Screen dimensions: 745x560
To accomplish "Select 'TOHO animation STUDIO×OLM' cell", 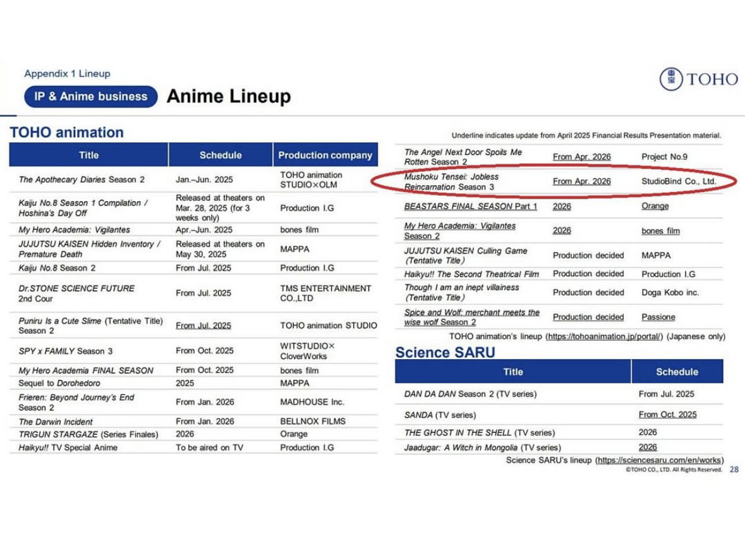I will (x=312, y=180).
